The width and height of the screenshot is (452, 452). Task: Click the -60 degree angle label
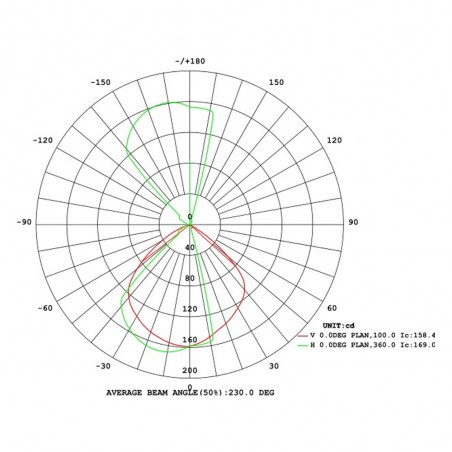click(45, 308)
